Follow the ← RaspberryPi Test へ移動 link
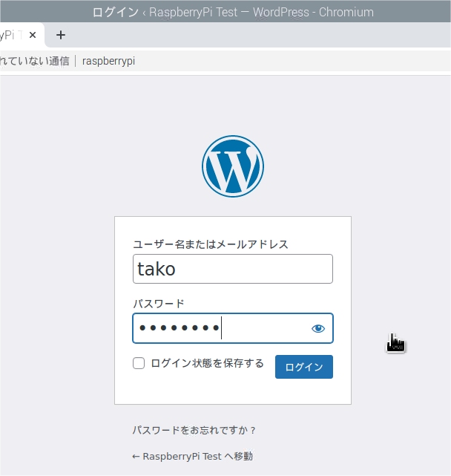The width and height of the screenshot is (451, 476). point(193,456)
